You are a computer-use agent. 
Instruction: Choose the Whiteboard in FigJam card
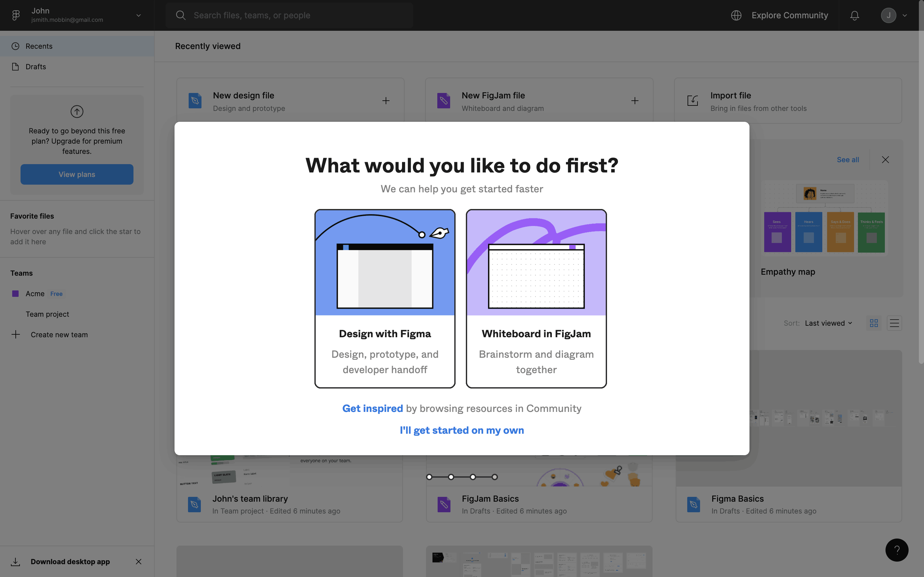pos(536,298)
